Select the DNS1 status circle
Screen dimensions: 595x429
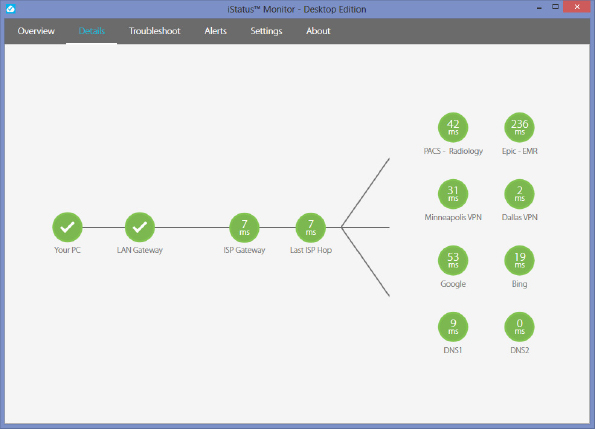tap(453, 327)
